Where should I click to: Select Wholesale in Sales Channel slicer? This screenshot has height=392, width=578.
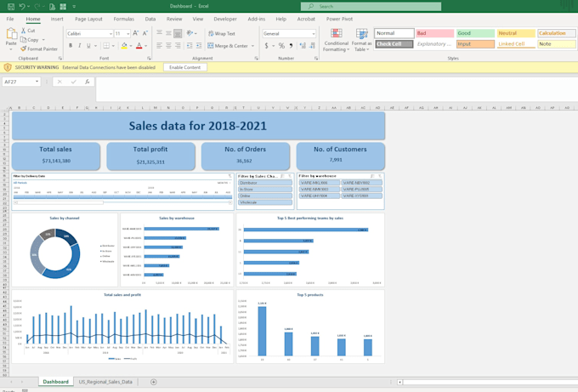(265, 202)
